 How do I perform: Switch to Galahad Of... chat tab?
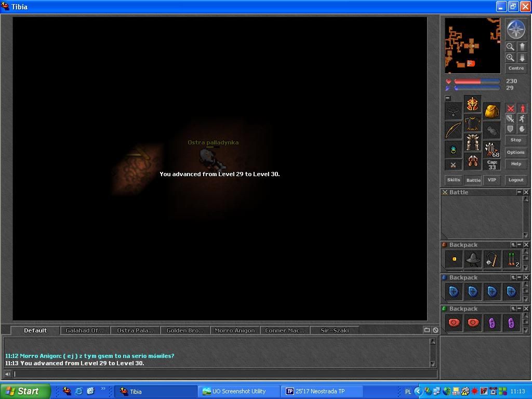(x=85, y=330)
